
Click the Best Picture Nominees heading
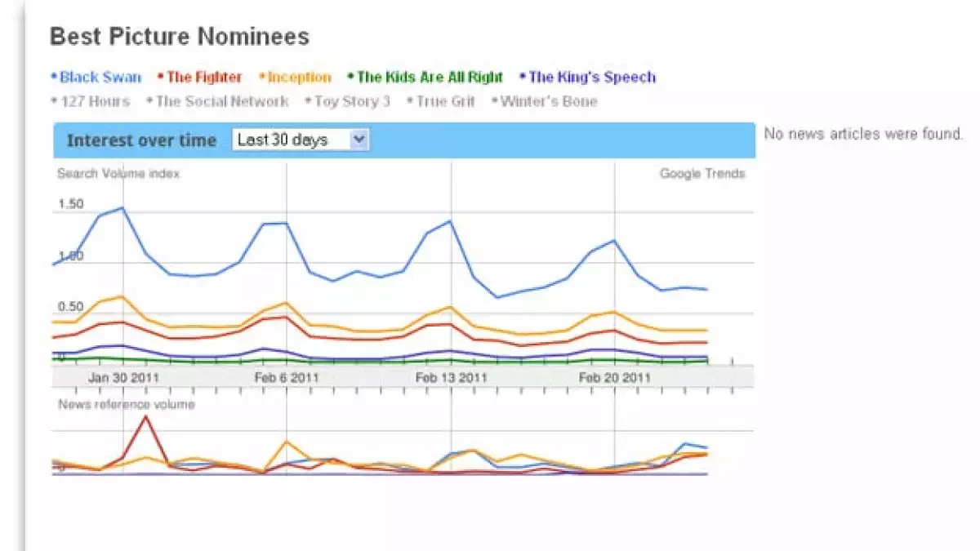tap(180, 37)
